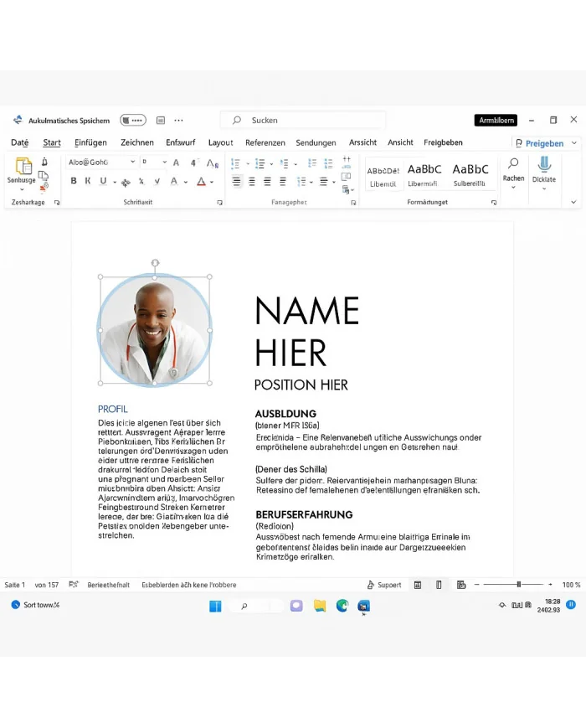Click Saite 1 page indicator

tap(15, 585)
